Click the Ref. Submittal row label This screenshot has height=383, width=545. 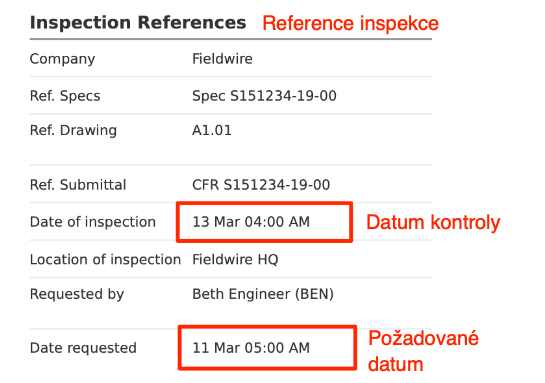click(x=78, y=185)
